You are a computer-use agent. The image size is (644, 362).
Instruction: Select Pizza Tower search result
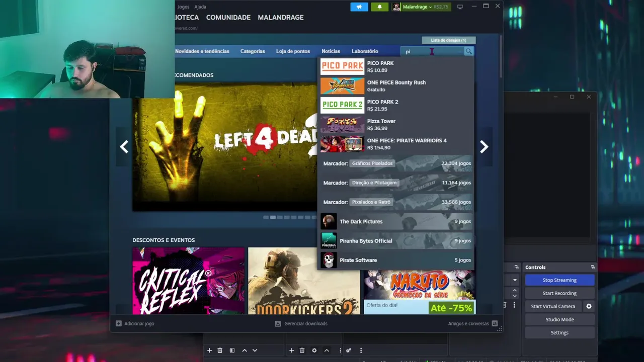pyautogui.click(x=396, y=125)
